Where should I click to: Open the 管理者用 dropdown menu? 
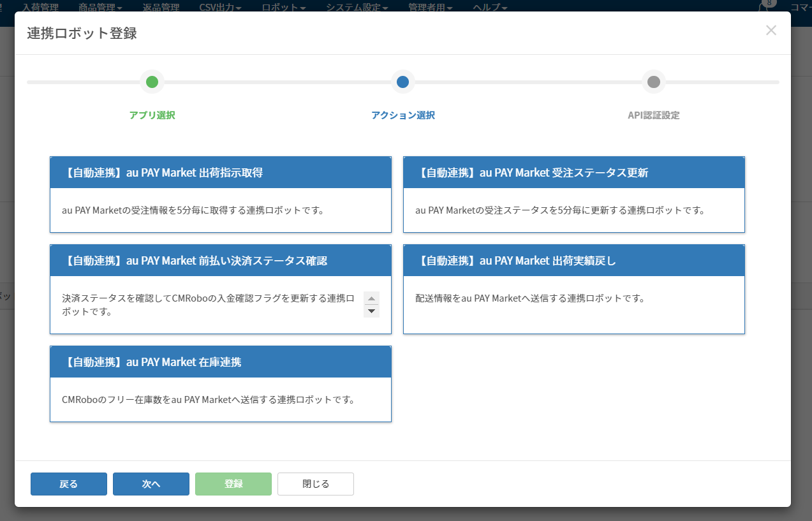[x=431, y=8]
